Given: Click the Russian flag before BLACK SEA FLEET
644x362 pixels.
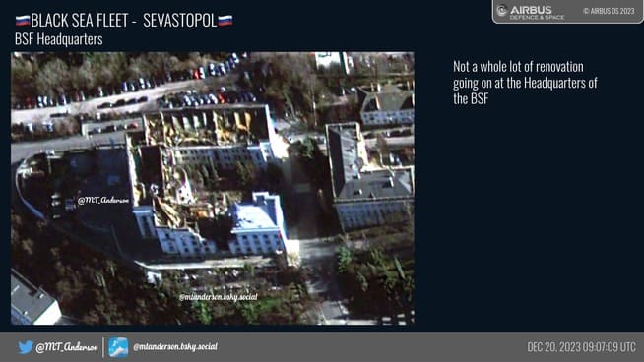Looking at the screenshot, I should pyautogui.click(x=23, y=20).
